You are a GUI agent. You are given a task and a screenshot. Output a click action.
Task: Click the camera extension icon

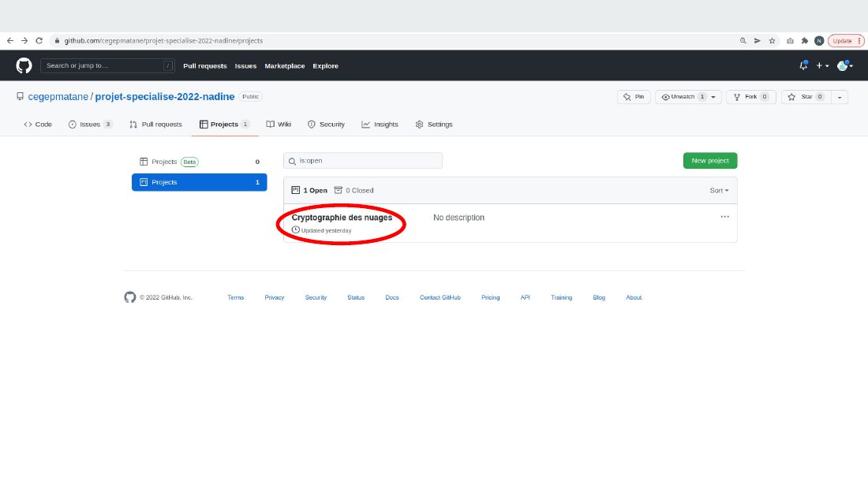coord(790,40)
